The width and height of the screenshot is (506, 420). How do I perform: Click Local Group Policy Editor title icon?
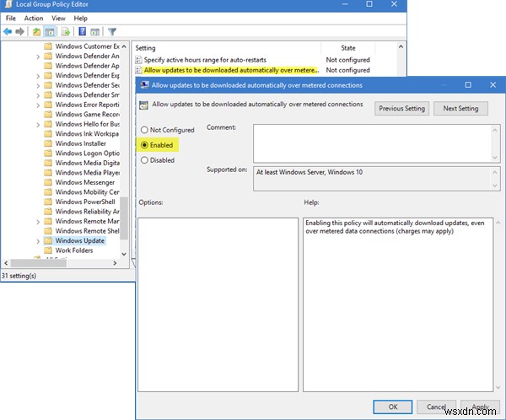point(8,4)
